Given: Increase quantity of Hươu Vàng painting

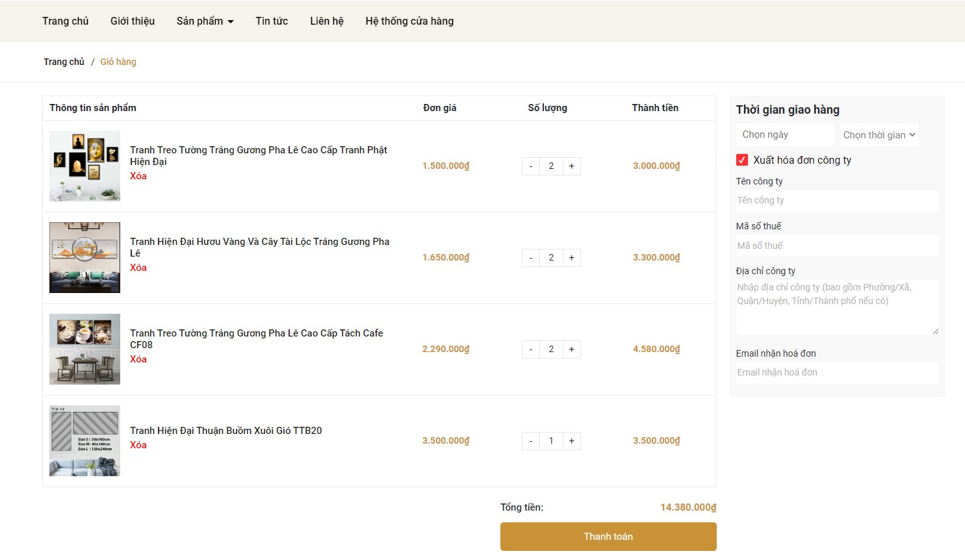Looking at the screenshot, I should click(x=571, y=258).
